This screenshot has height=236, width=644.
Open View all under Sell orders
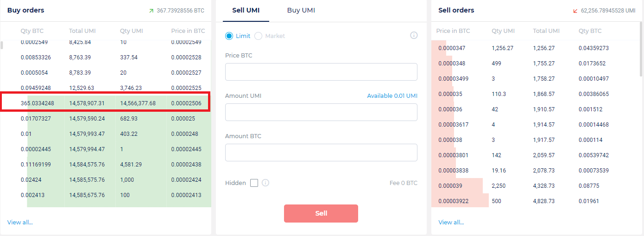coord(451,223)
